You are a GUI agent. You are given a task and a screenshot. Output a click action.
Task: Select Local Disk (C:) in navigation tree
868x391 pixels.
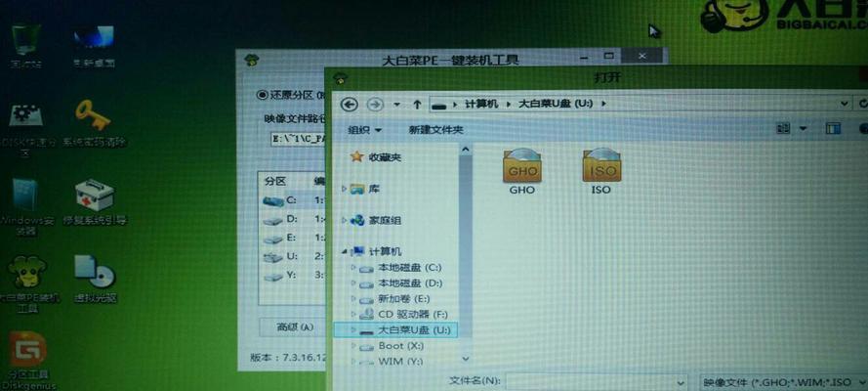pos(409,267)
